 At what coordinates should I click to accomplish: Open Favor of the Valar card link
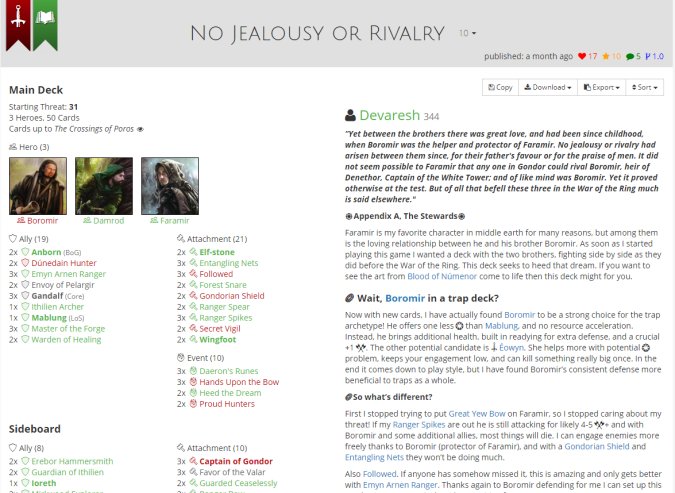(232, 472)
